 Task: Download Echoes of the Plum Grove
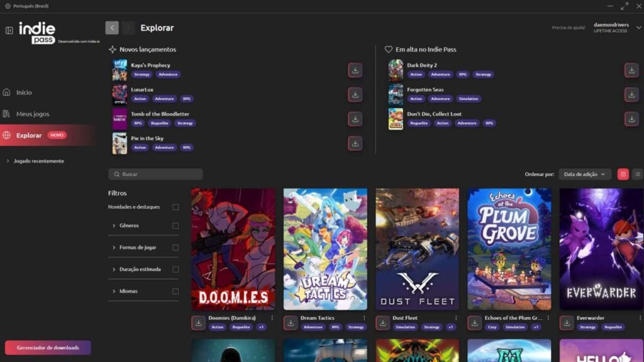[x=474, y=322]
